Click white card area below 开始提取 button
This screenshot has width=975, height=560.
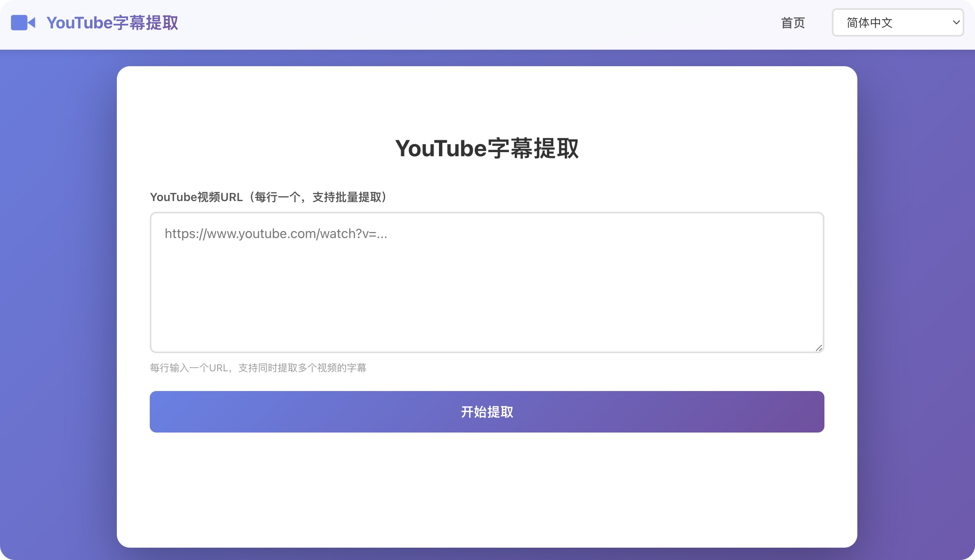point(487,489)
